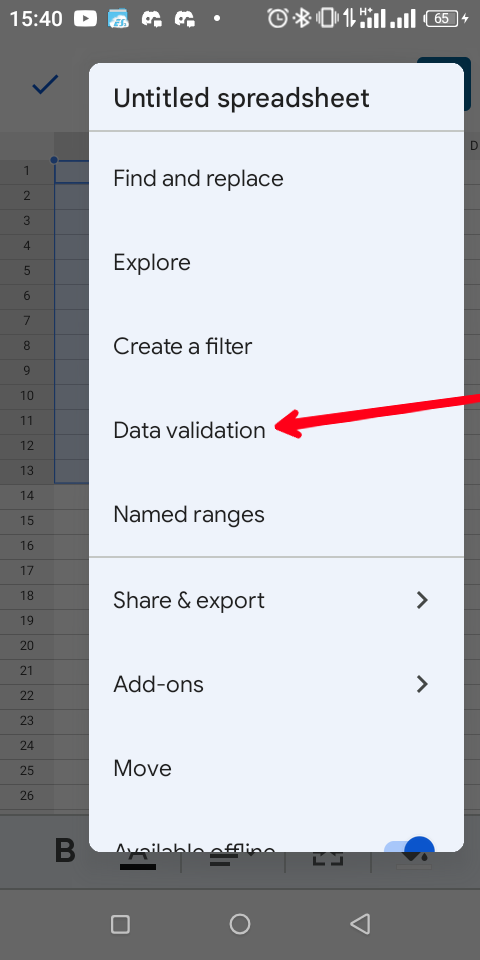480x960 pixels.
Task: Open Data validation option
Action: [276, 430]
